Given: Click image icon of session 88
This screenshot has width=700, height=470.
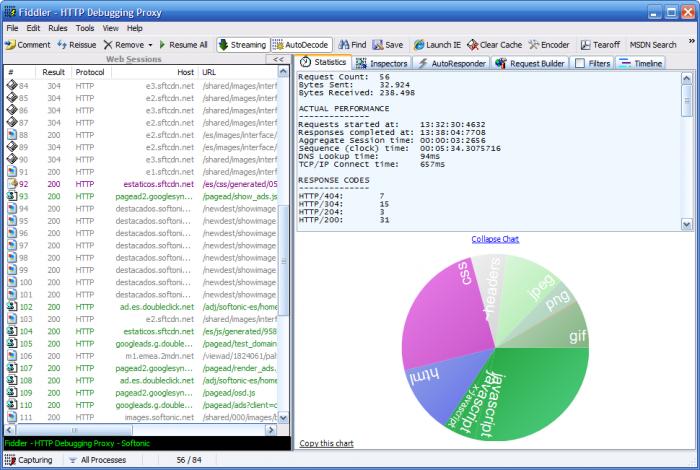Looking at the screenshot, I should (x=12, y=135).
